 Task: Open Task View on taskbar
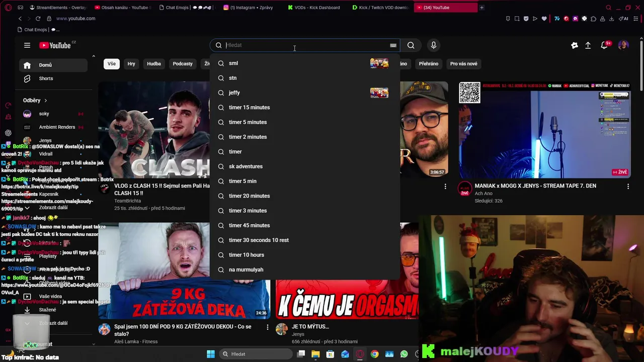pyautogui.click(x=301, y=354)
